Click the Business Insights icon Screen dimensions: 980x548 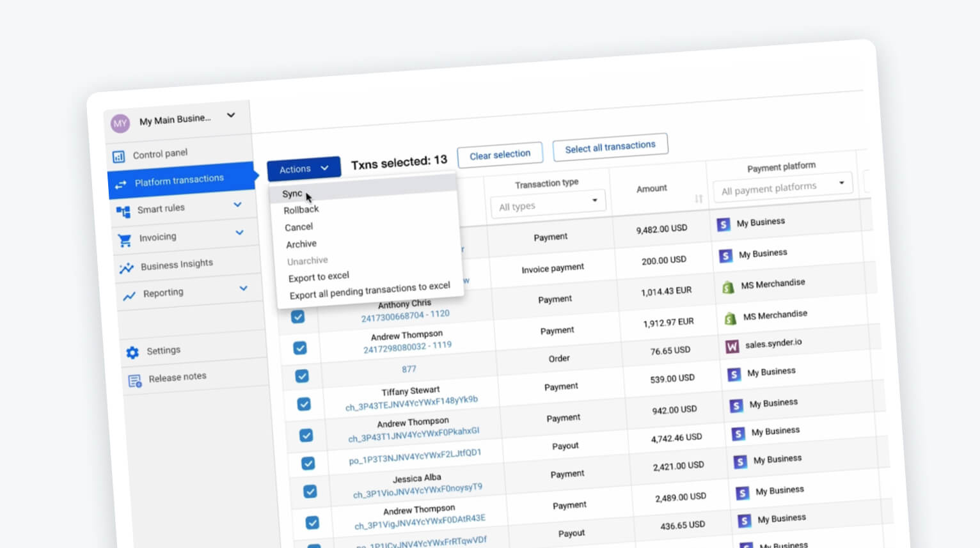pyautogui.click(x=126, y=268)
